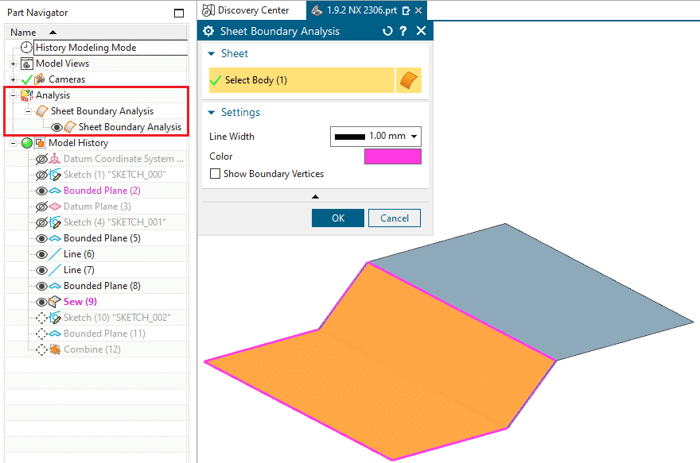The height and width of the screenshot is (463, 700).
Task: Click Cancel in the dialog
Action: click(x=394, y=218)
